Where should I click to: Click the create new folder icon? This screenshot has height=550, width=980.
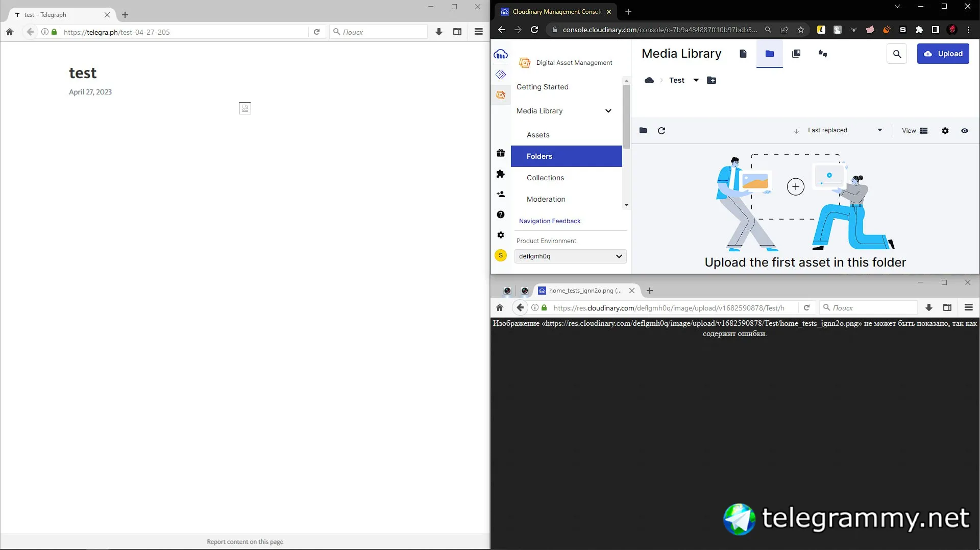[x=712, y=80]
